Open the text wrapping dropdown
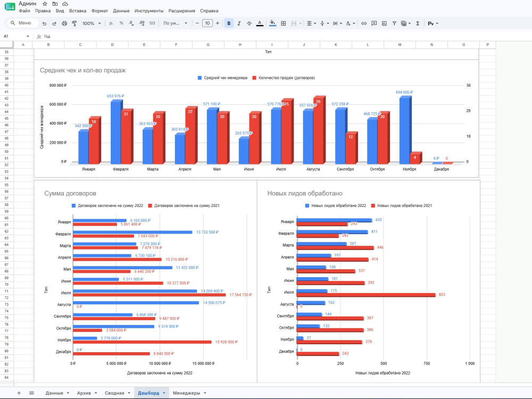This screenshot has height=399, width=532. pyautogui.click(x=337, y=23)
